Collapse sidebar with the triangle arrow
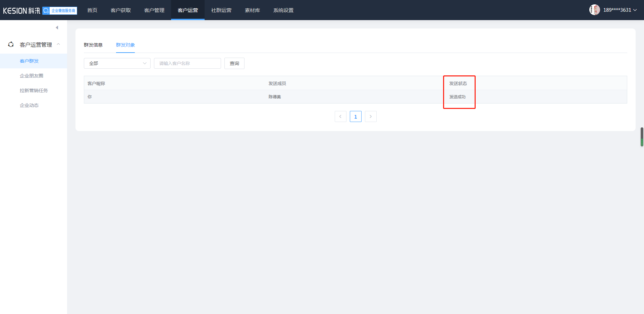The height and width of the screenshot is (314, 644). pyautogui.click(x=57, y=27)
